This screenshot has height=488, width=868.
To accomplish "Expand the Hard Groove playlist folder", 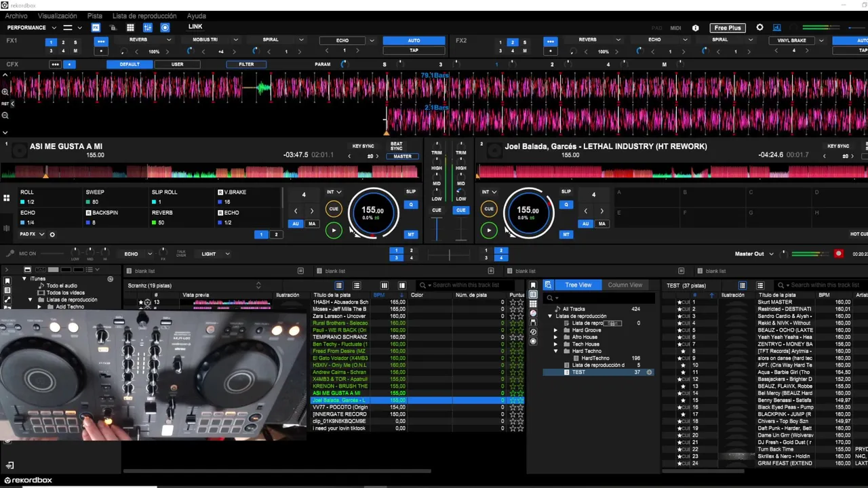I will point(556,330).
